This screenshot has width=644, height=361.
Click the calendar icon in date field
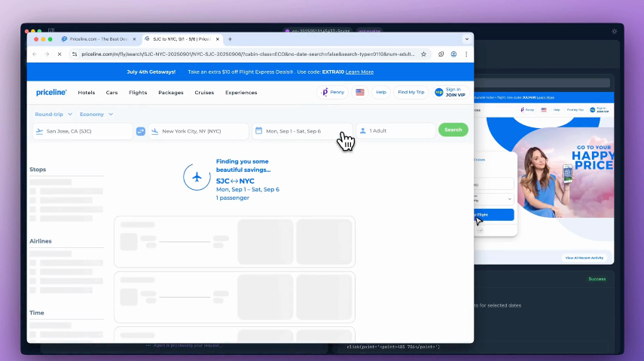(259, 130)
